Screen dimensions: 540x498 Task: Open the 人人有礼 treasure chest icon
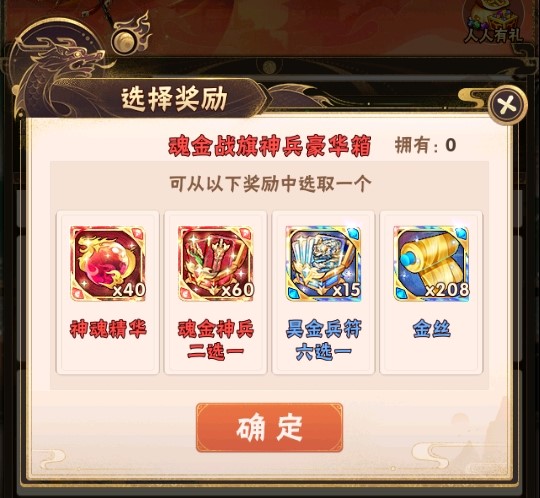(x=494, y=22)
